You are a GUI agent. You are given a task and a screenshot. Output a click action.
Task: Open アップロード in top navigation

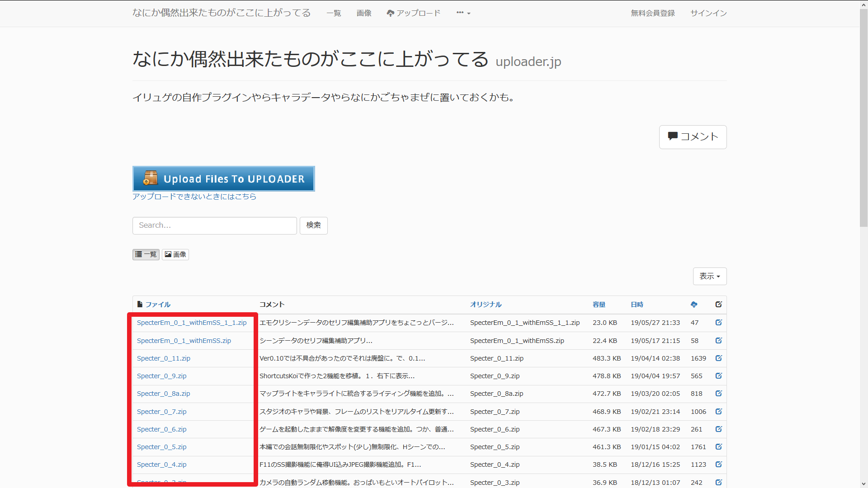(x=413, y=13)
